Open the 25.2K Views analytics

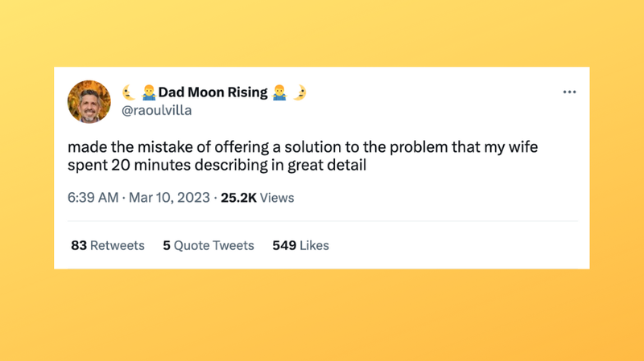pyautogui.click(x=258, y=198)
